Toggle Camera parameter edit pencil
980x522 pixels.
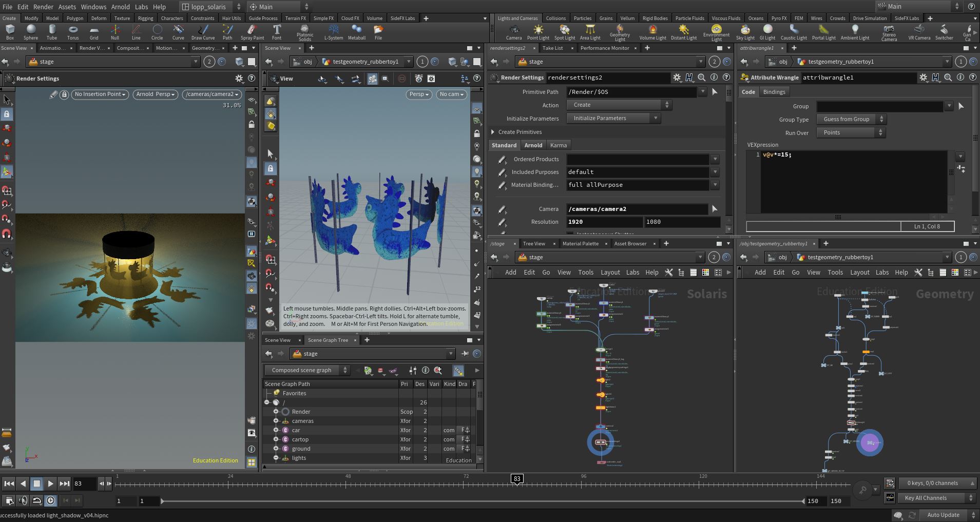coord(502,209)
